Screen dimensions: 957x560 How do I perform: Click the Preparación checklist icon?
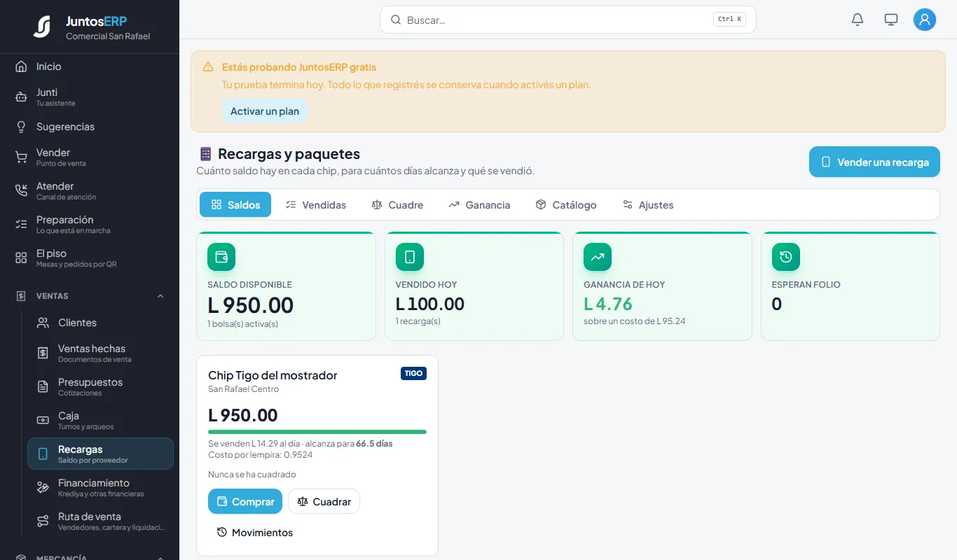coord(21,225)
